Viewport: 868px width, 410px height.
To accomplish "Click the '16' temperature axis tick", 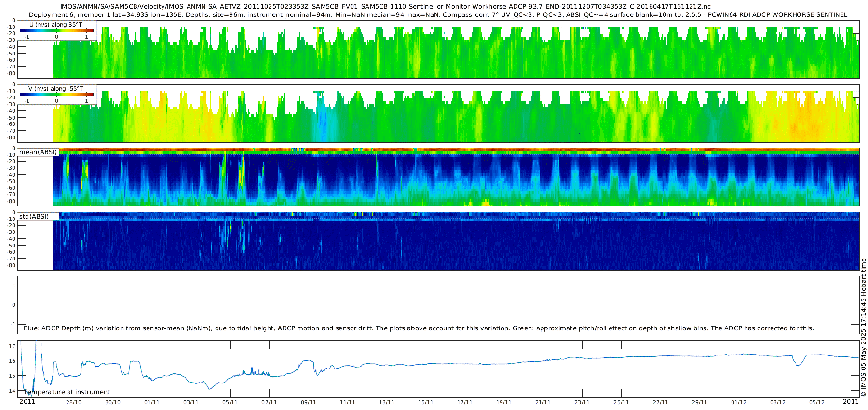I will tap(12, 361).
